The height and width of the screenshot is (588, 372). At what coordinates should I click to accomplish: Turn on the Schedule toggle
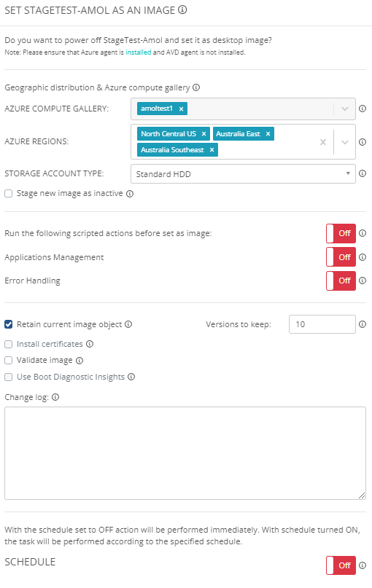[341, 565]
